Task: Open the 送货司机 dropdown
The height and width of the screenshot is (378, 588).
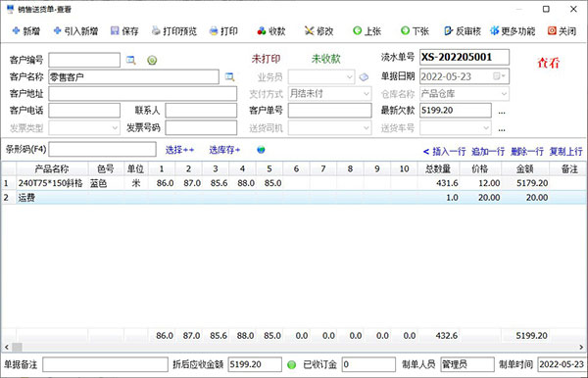Action: coord(367,128)
